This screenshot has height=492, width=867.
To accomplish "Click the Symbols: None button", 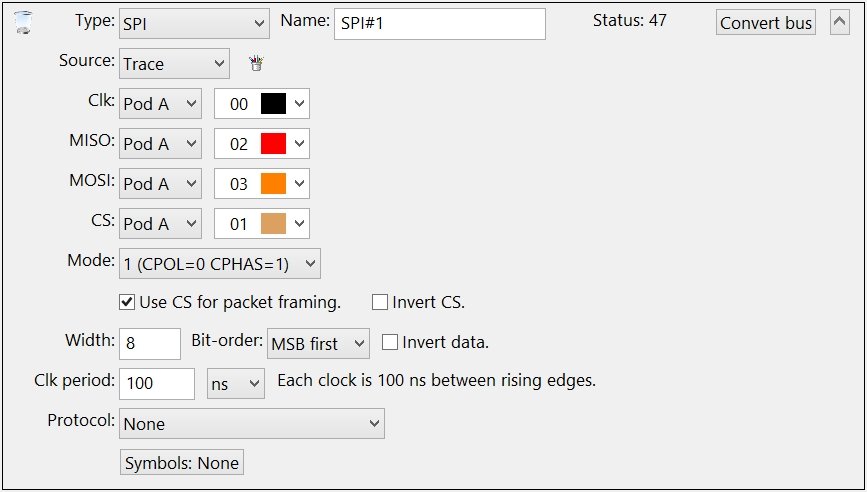I will [182, 463].
